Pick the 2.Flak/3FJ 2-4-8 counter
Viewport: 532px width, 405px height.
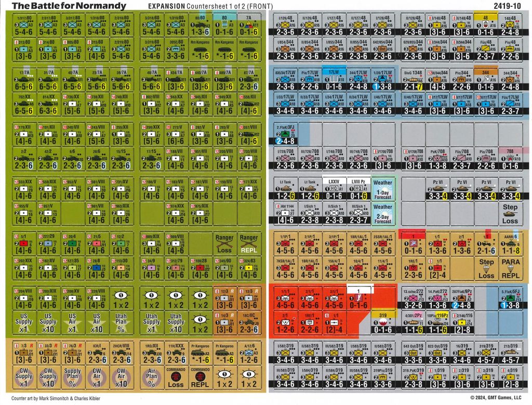(285, 134)
